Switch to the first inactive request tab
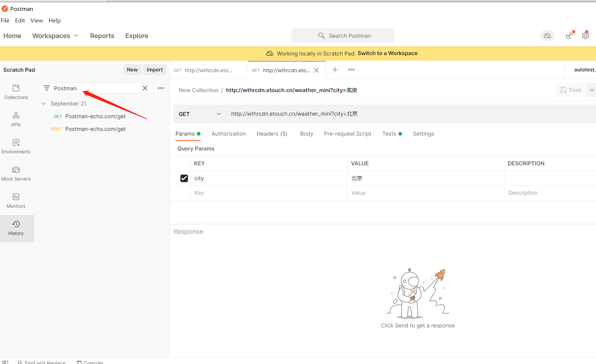 (209, 70)
